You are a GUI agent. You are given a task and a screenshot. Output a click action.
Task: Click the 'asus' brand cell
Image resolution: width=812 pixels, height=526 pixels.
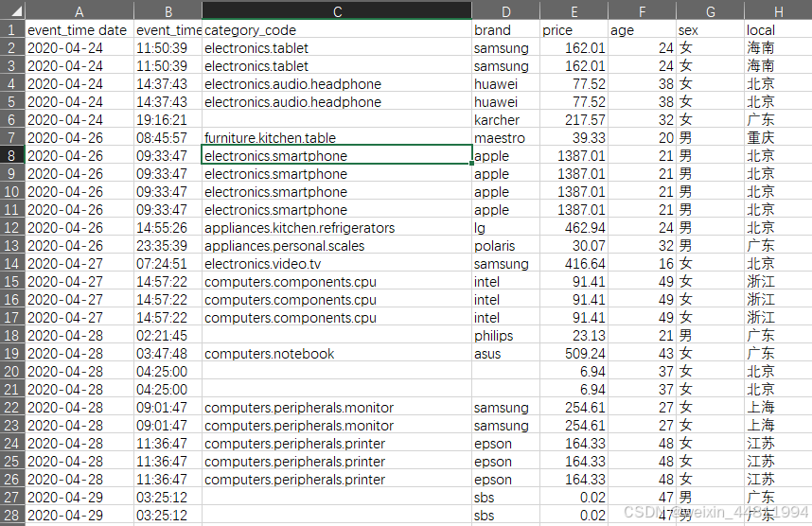506,354
